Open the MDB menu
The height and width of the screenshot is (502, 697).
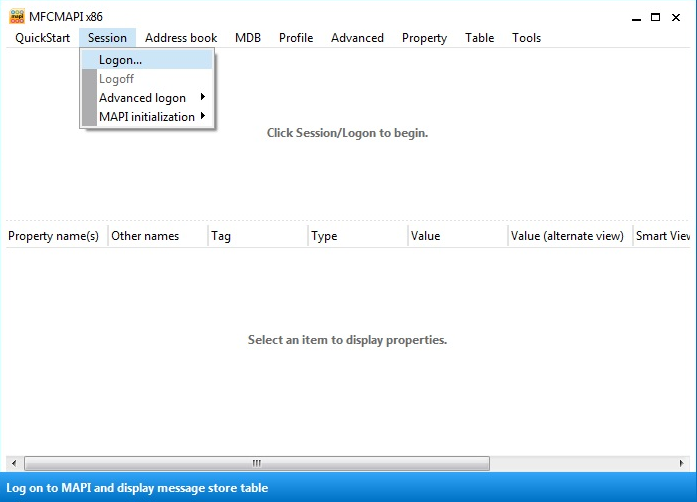click(x=248, y=38)
